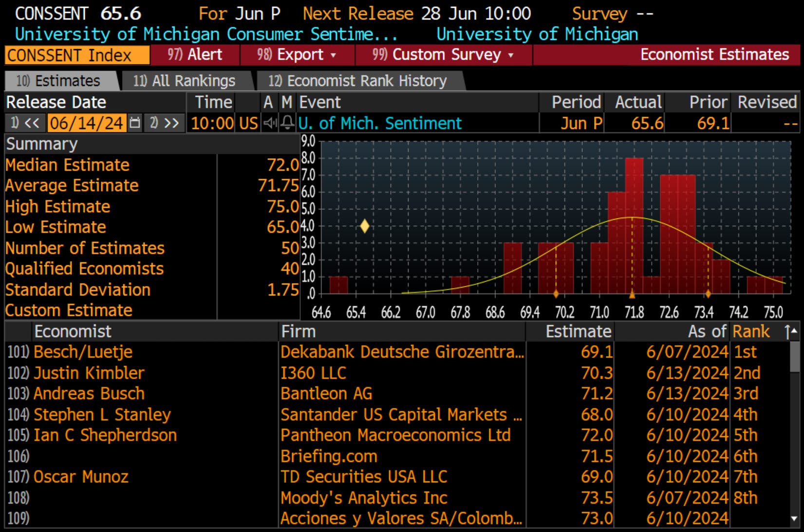The height and width of the screenshot is (532, 804).
Task: Click the 10:00 time cell
Action: [212, 123]
